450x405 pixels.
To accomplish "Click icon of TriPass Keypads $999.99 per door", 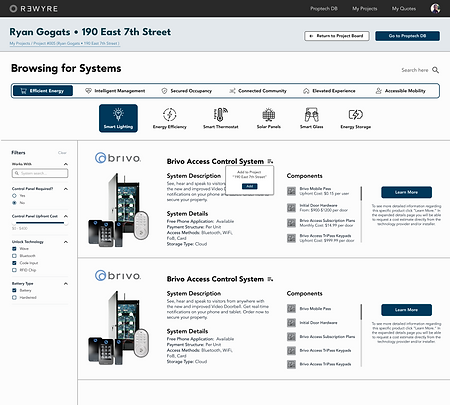I will (x=291, y=238).
